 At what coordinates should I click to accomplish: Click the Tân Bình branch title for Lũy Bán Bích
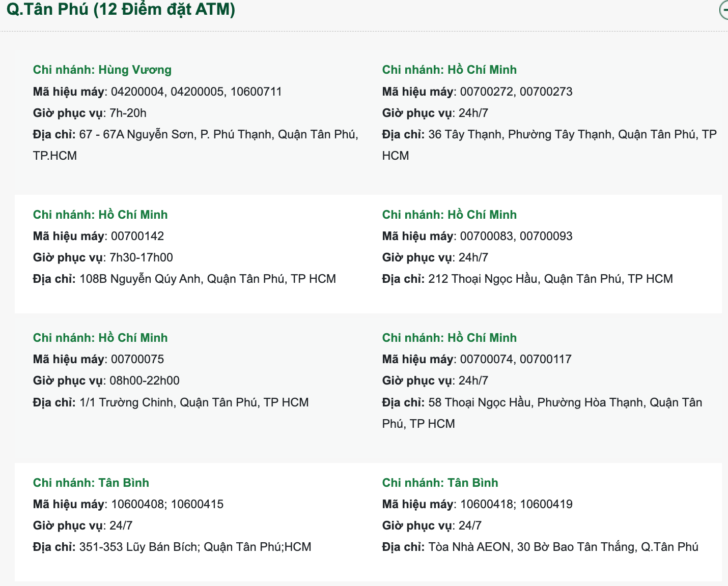point(91,483)
